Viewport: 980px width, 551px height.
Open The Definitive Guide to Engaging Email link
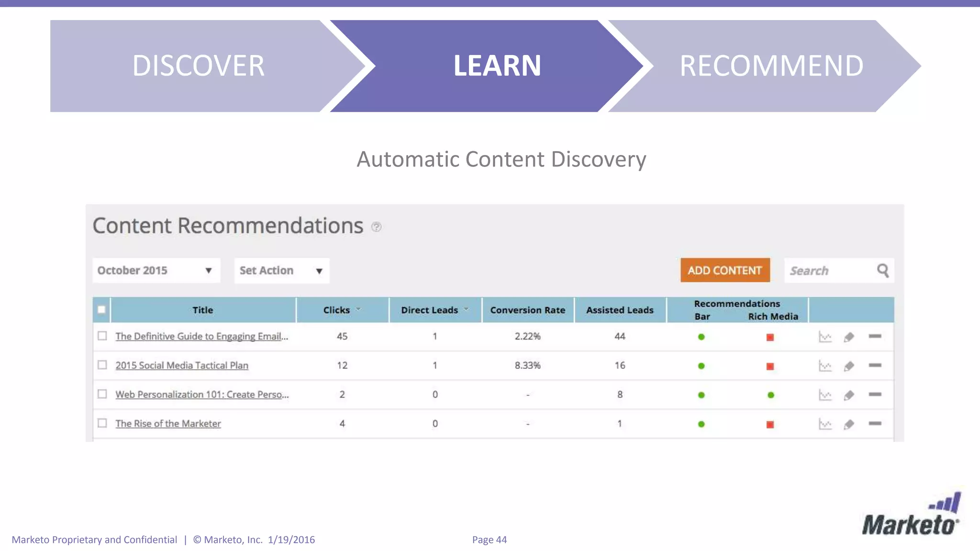[x=202, y=336]
